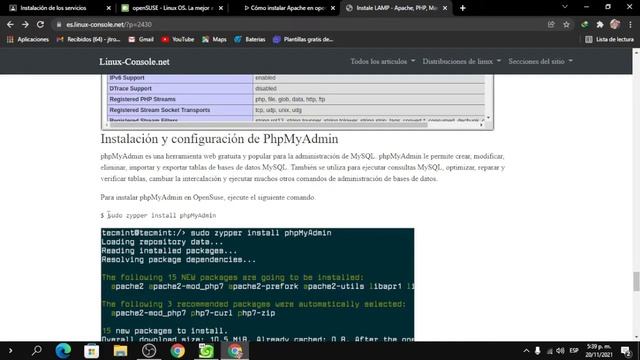This screenshot has width=640, height=360.
Task: Click the terminal screenshot image
Action: pyautogui.click(x=257, y=284)
